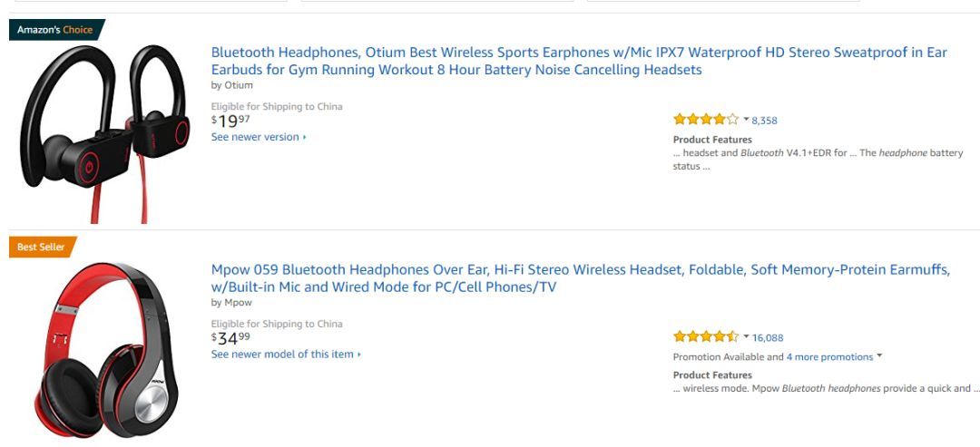The height and width of the screenshot is (447, 980).
Task: Click See newer model of this item
Action: point(286,354)
